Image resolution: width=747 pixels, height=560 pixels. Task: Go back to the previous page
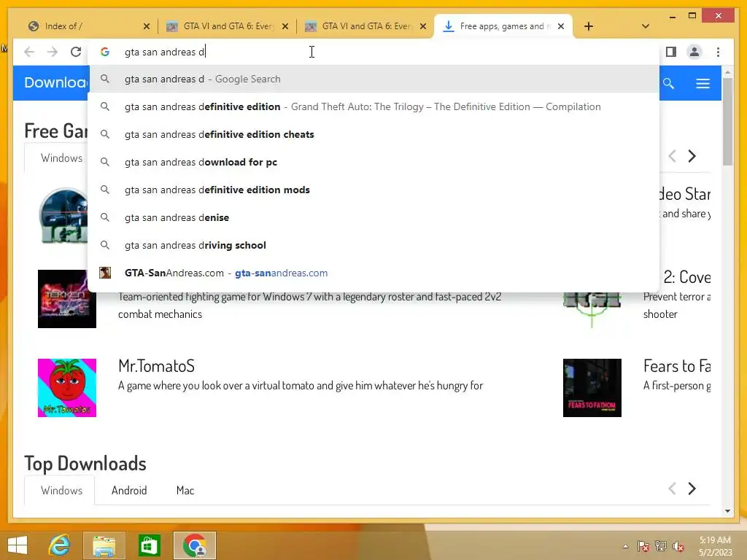(29, 52)
